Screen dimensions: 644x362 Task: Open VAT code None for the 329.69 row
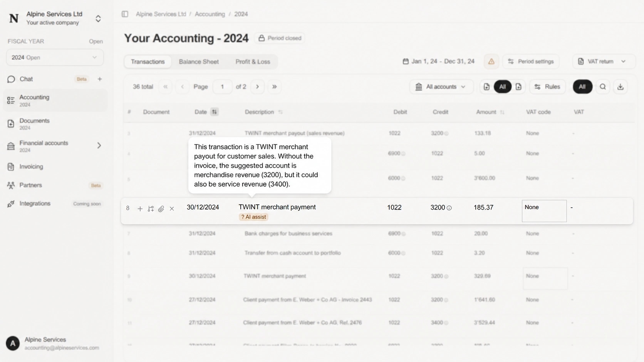[545, 278]
